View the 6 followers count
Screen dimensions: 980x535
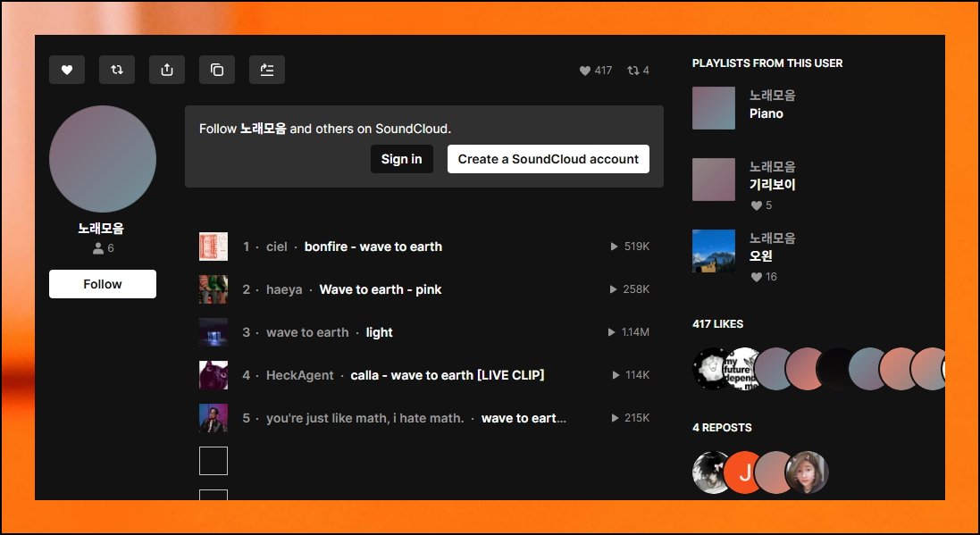pyautogui.click(x=103, y=248)
